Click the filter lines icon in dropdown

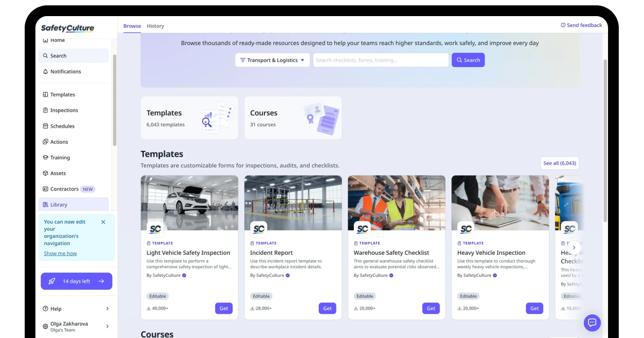pos(243,60)
